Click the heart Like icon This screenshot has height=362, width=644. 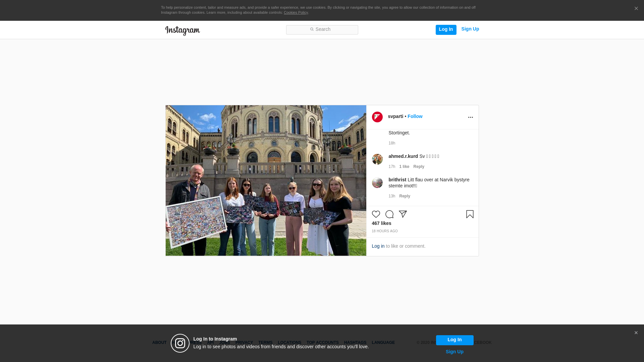pyautogui.click(x=376, y=214)
